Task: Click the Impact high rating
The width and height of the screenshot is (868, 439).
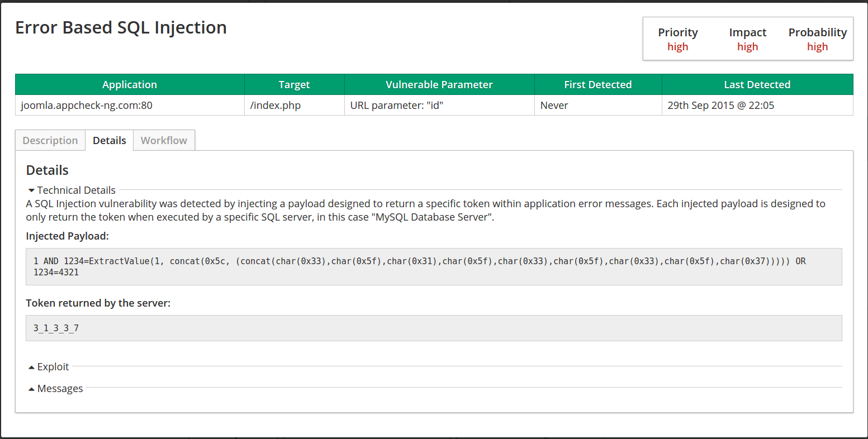Action: pos(747,47)
